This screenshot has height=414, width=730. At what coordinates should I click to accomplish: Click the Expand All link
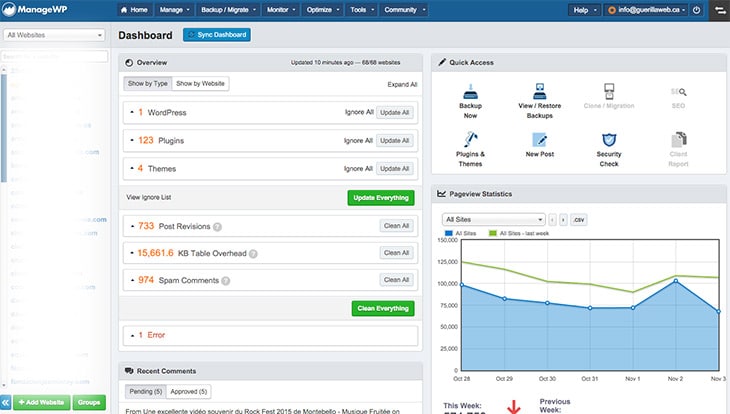point(402,84)
